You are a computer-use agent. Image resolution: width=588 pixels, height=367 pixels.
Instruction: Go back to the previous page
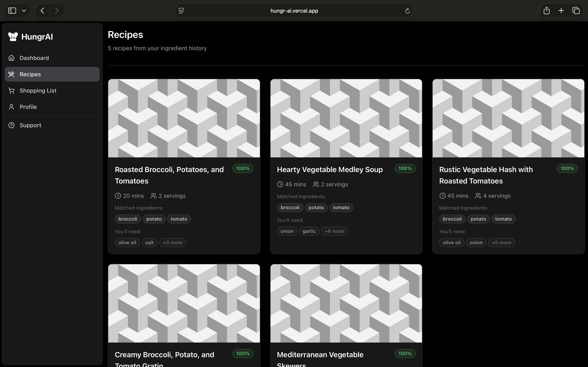tap(42, 11)
